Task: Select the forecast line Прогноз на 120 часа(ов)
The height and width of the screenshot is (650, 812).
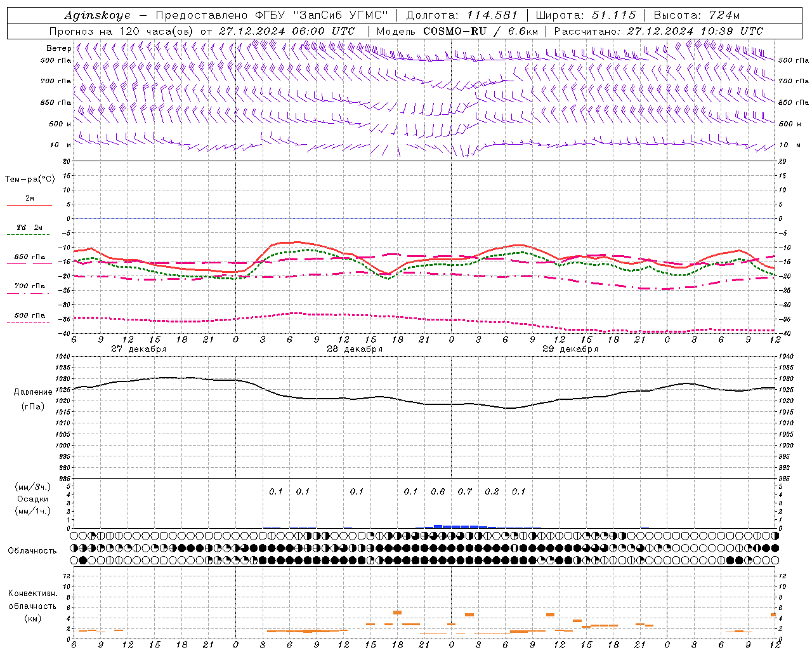Action: (x=122, y=31)
